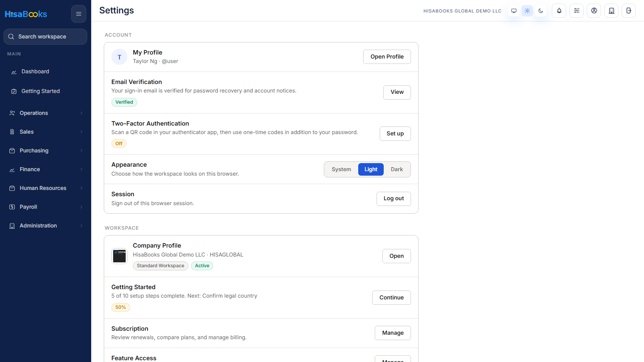Expand Purchasing menu chevron

[81, 151]
